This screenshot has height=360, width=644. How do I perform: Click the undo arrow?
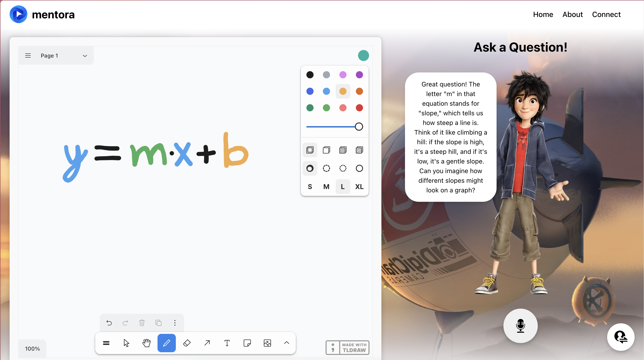(109, 323)
